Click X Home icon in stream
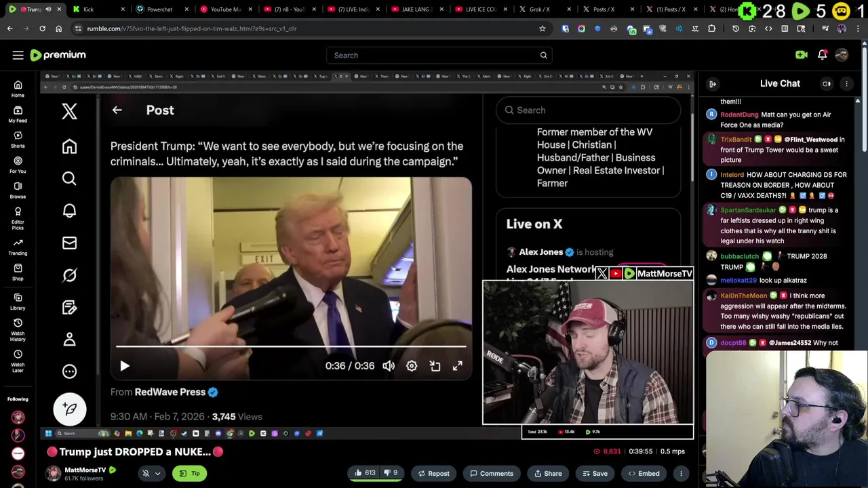This screenshot has height=488, width=868. pyautogui.click(x=69, y=146)
